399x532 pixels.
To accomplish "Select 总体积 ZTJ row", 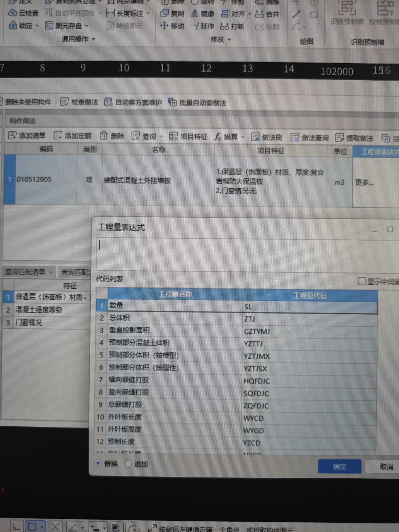I will tap(236, 318).
